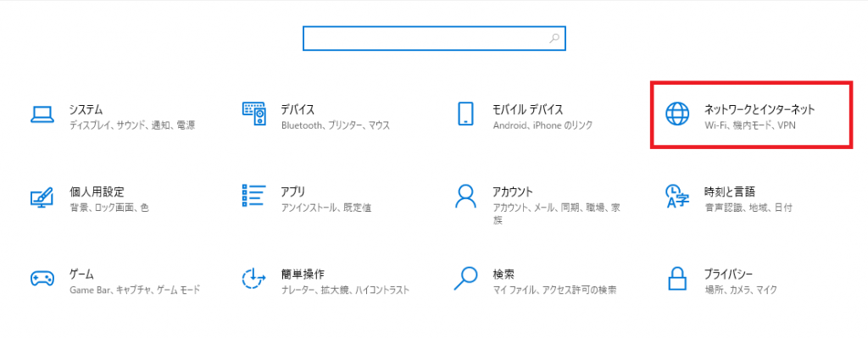Go to アカウント settings text
The height and width of the screenshot is (338, 868).
coord(513,192)
